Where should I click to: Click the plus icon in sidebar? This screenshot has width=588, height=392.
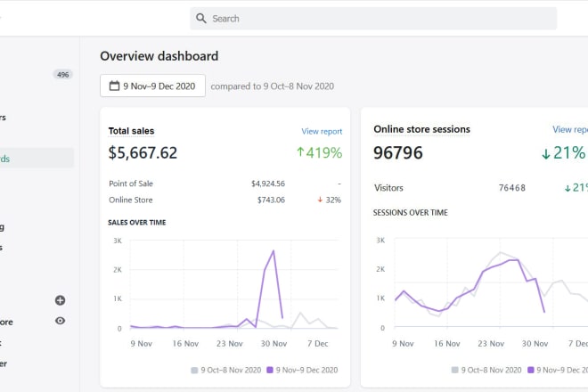pos(60,300)
